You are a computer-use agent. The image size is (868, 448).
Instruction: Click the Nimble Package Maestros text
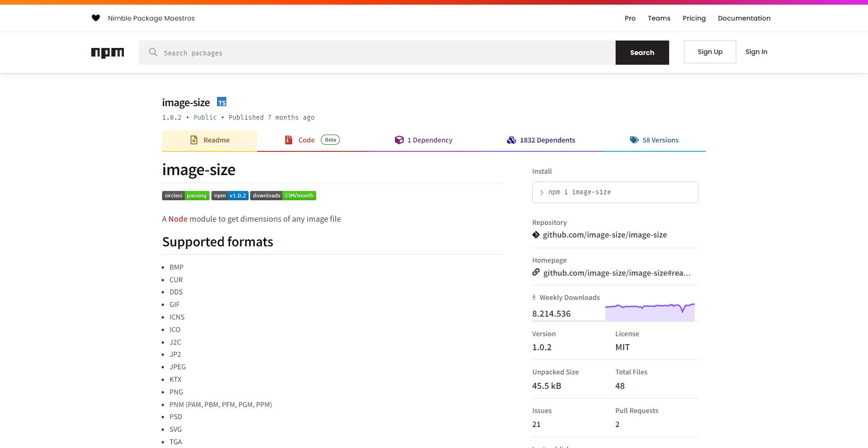point(151,18)
